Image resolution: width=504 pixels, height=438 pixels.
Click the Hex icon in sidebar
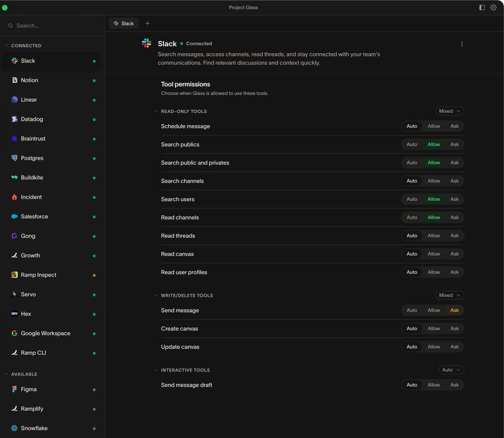tap(14, 314)
